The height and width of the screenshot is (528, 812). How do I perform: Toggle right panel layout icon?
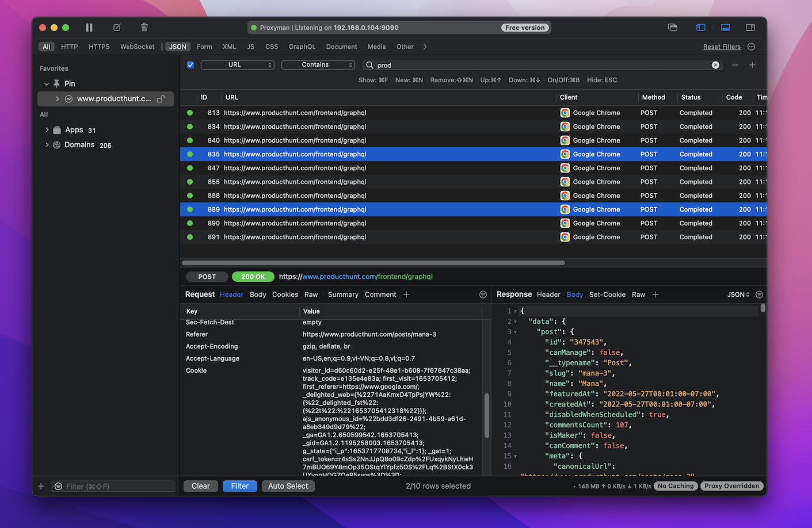750,28
